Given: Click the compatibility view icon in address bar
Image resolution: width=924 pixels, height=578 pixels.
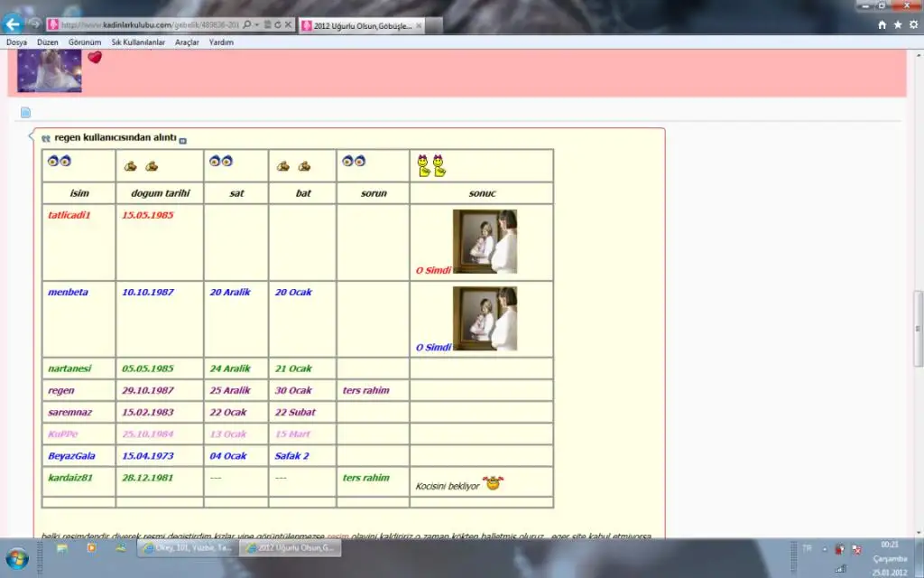Looking at the screenshot, I should click(267, 24).
